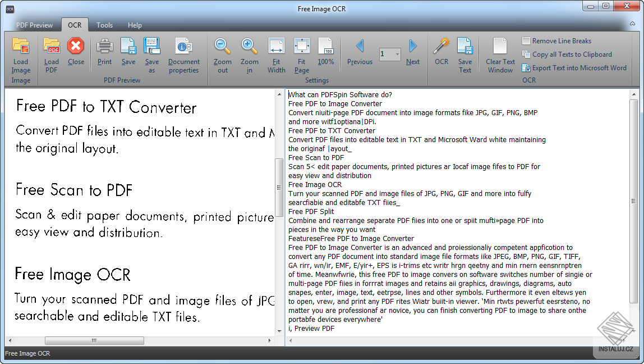Choose the Save as icon
Viewport: 644px width, 364px height.
(152, 46)
